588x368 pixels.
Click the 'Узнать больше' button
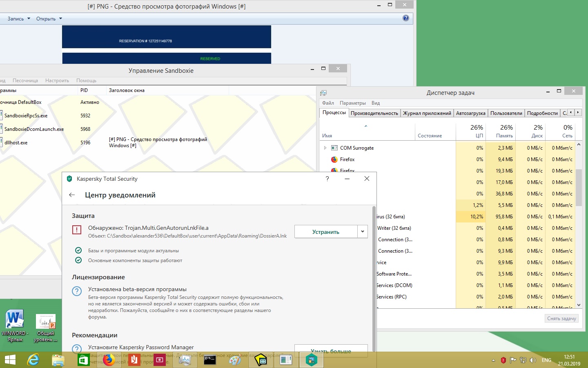tap(331, 351)
